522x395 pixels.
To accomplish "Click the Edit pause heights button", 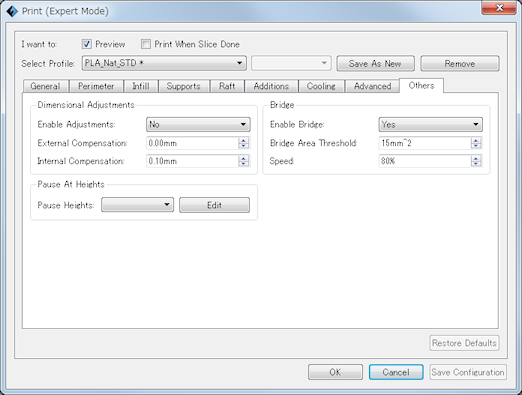I will tap(214, 205).
